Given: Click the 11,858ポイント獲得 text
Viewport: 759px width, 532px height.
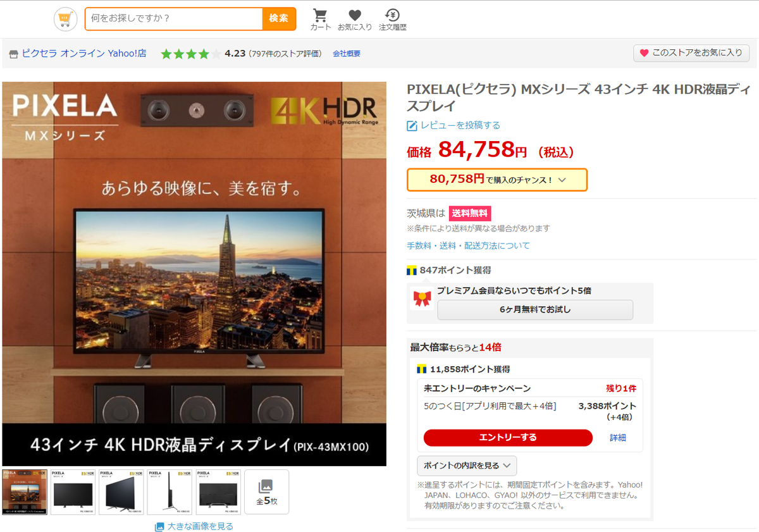Looking at the screenshot, I should pyautogui.click(x=470, y=369).
